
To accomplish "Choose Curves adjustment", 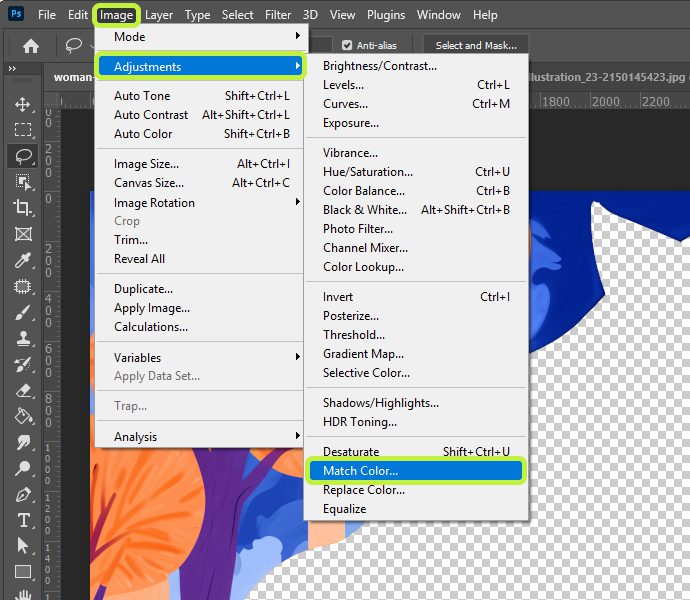I will (x=416, y=104).
